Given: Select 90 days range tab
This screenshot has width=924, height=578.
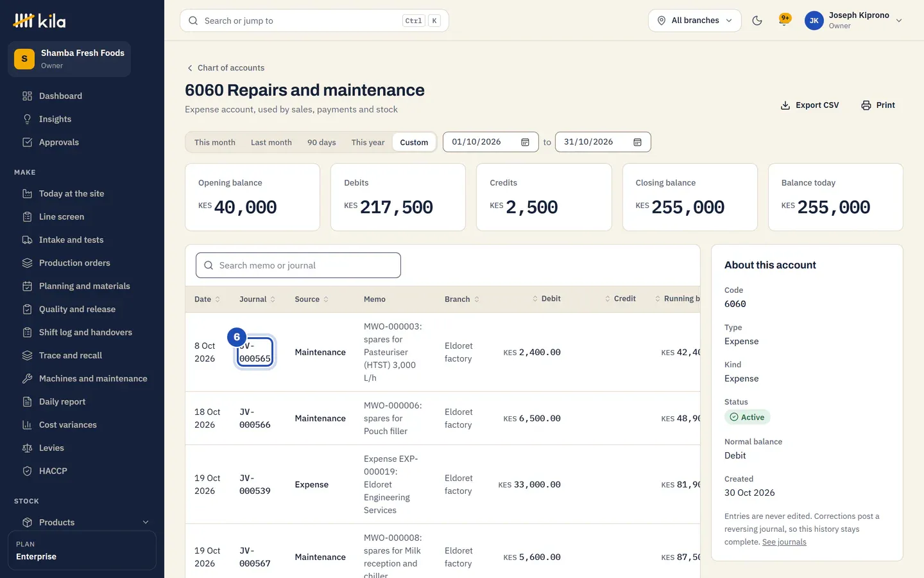Looking at the screenshot, I should (321, 143).
